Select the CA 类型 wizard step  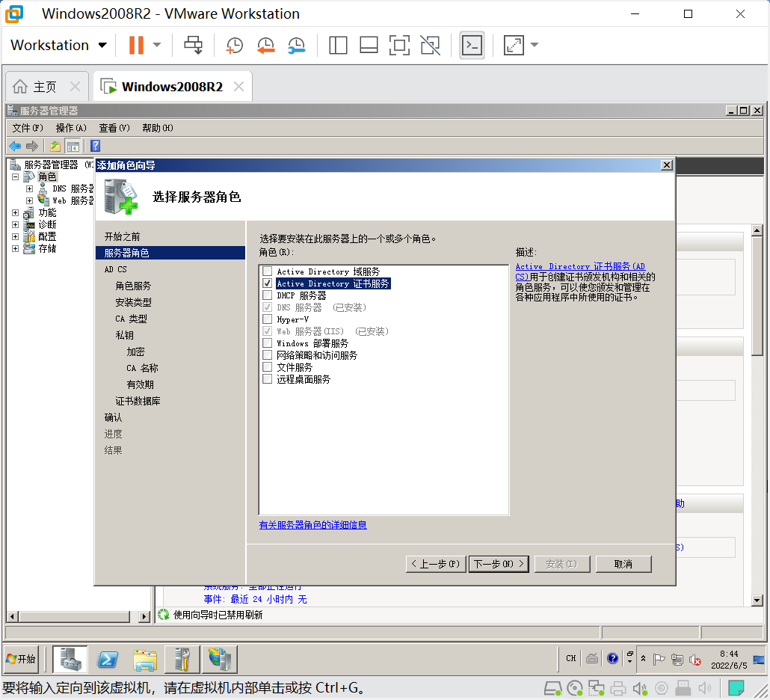tap(131, 319)
